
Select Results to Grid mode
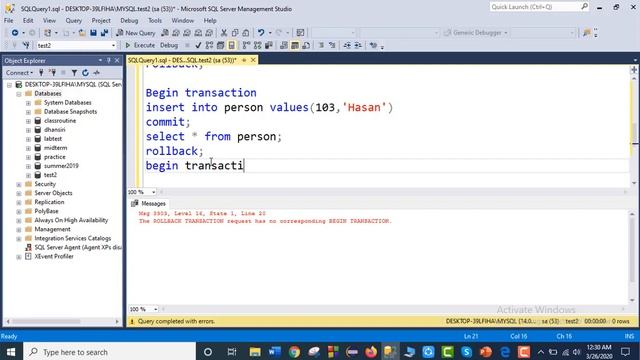click(x=295, y=45)
